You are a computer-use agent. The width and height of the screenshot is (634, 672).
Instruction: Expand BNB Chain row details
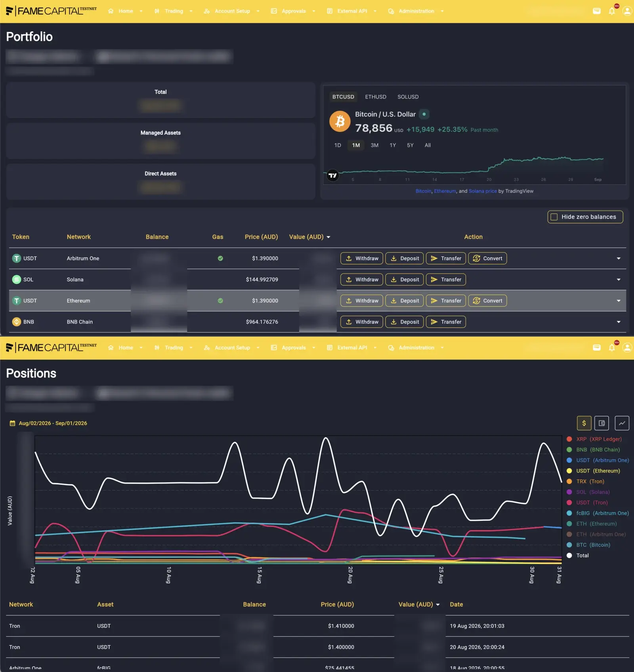tap(619, 322)
